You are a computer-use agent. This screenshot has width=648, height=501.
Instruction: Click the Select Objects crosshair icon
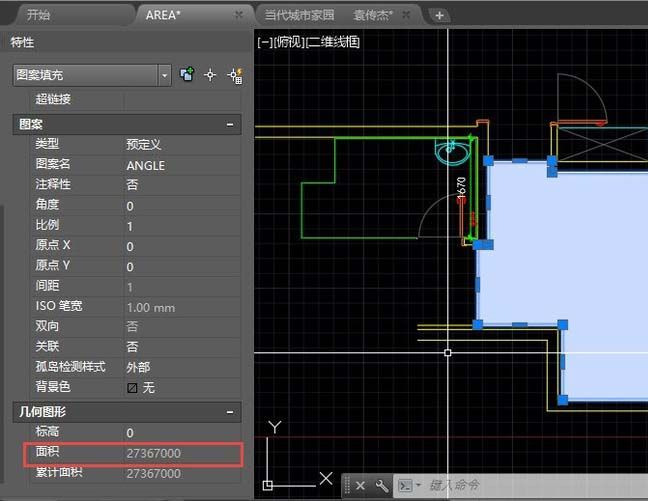(210, 75)
